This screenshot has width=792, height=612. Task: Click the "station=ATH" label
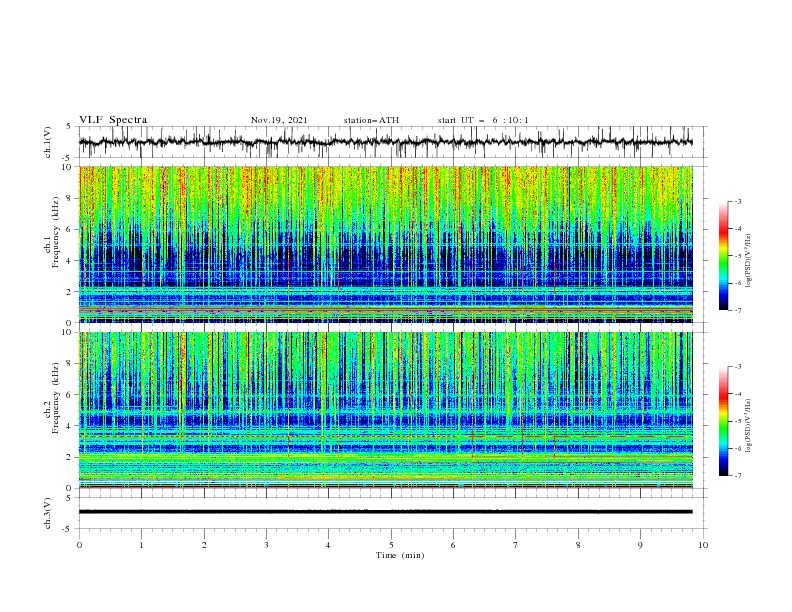pyautogui.click(x=371, y=120)
